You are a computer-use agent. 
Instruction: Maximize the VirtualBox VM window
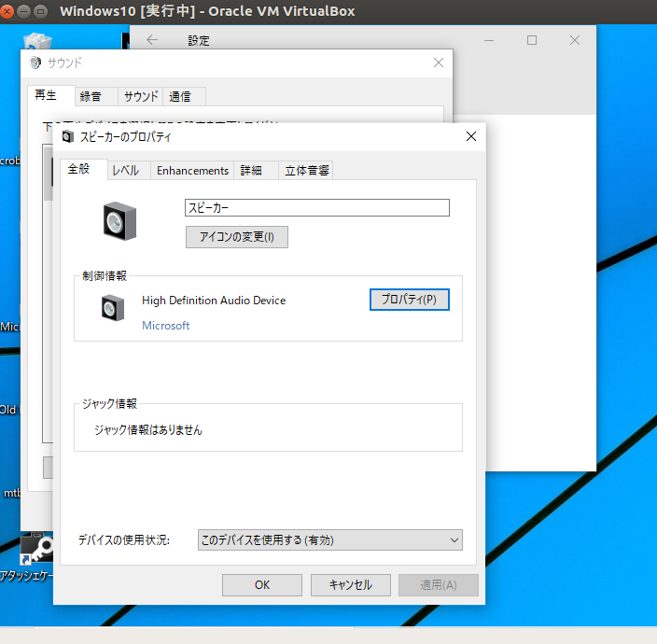(x=40, y=11)
